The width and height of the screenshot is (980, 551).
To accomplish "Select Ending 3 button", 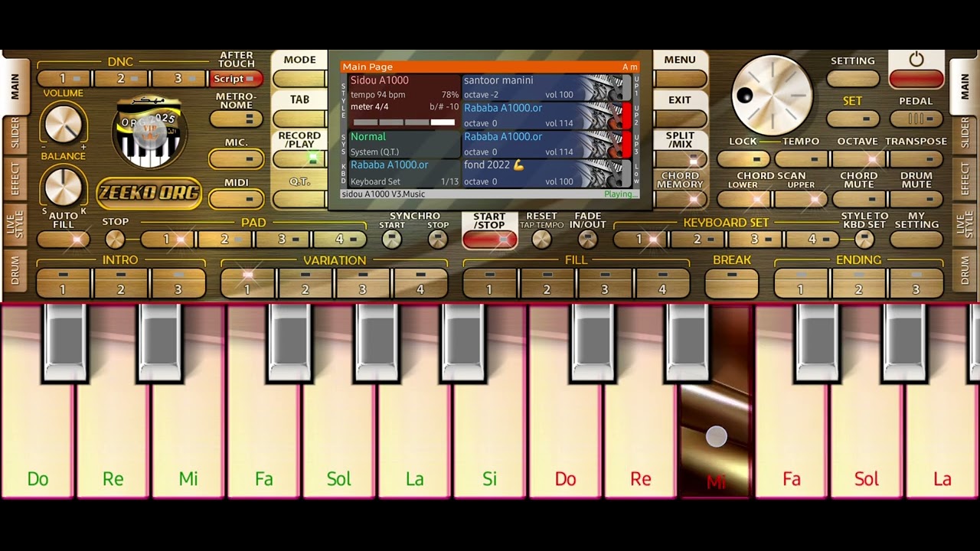I will tap(916, 283).
